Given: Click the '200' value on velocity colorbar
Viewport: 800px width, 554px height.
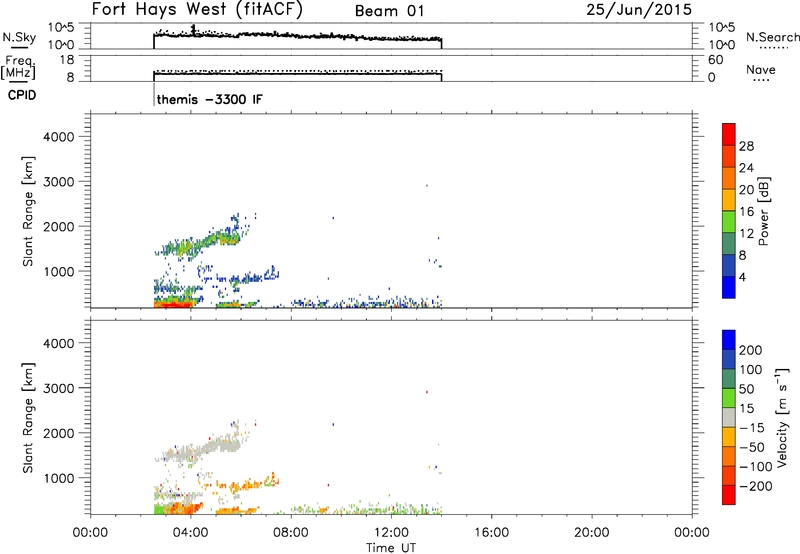Looking at the screenshot, I should click(751, 350).
